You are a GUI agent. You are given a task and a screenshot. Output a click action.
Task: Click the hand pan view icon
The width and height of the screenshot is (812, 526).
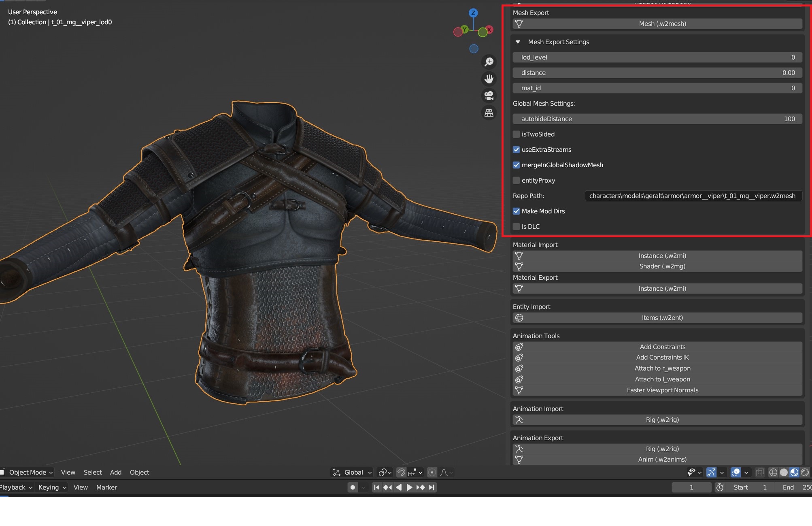489,79
